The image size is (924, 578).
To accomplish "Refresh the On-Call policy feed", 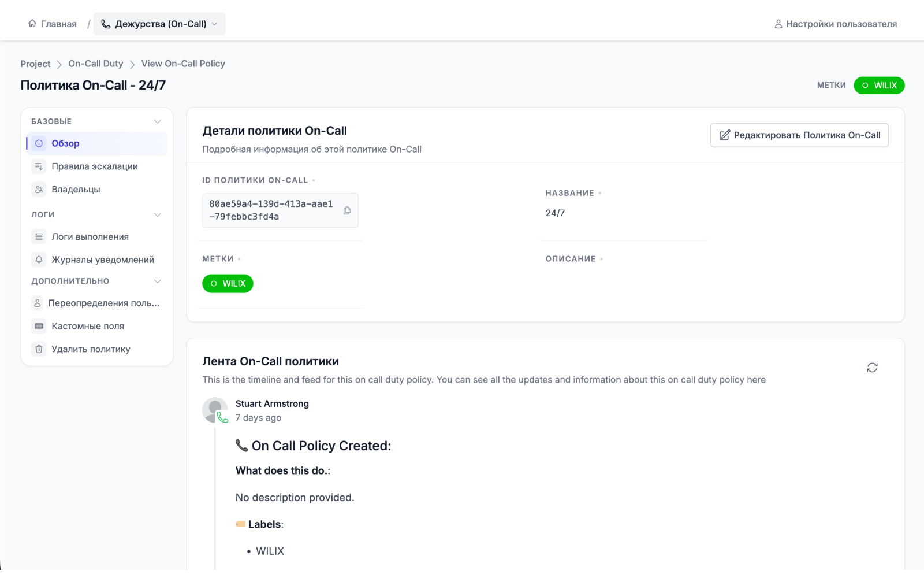I will coord(872,368).
